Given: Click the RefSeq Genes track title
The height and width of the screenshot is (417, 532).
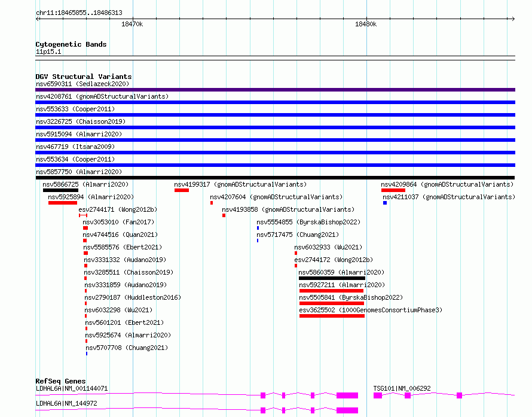Looking at the screenshot, I should pos(60,381).
